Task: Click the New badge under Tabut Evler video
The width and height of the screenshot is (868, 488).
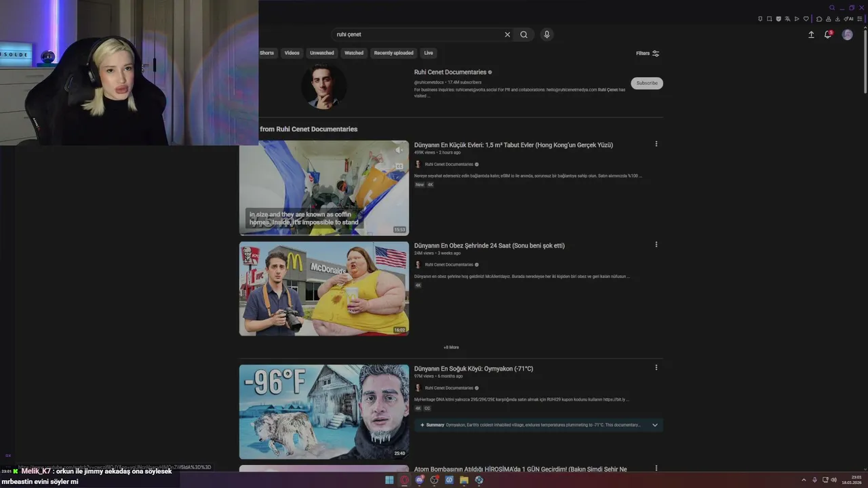Action: point(420,184)
